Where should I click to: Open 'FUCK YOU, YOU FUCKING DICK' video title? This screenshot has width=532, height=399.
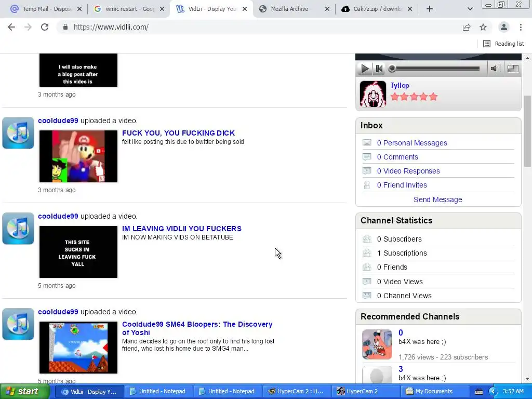[179, 133]
